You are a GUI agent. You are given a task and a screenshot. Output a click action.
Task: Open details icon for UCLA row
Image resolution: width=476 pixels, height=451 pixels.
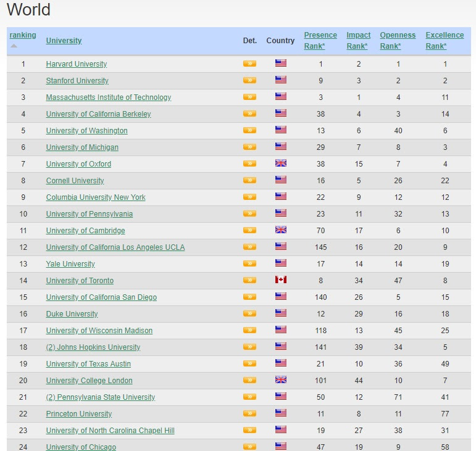[249, 247]
